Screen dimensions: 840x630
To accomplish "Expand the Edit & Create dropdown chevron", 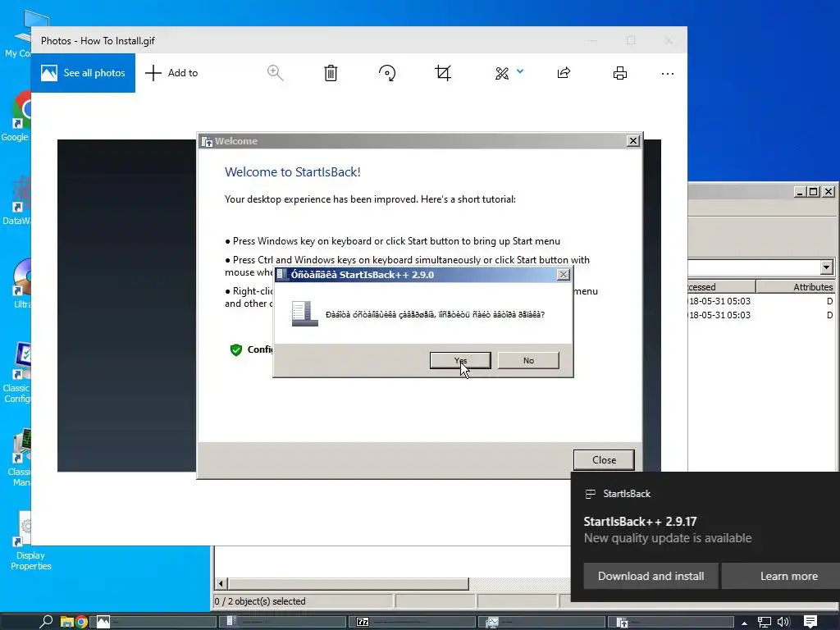I will click(x=519, y=71).
